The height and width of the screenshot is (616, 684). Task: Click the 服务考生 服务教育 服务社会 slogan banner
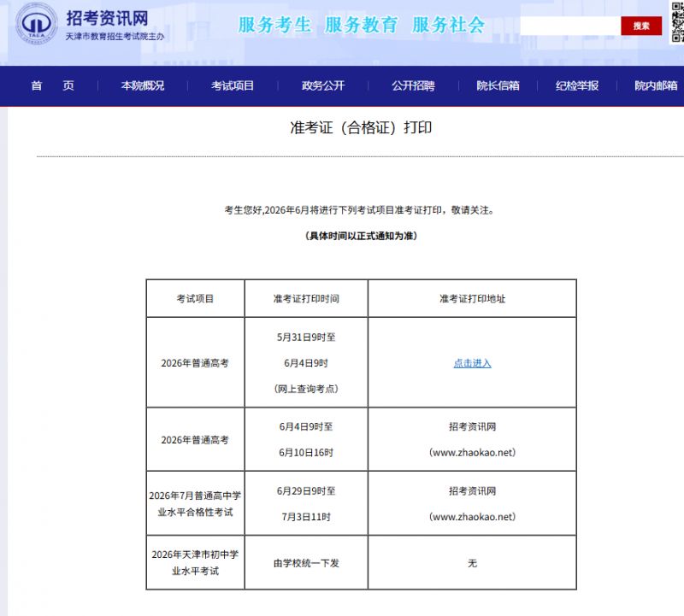(361, 25)
